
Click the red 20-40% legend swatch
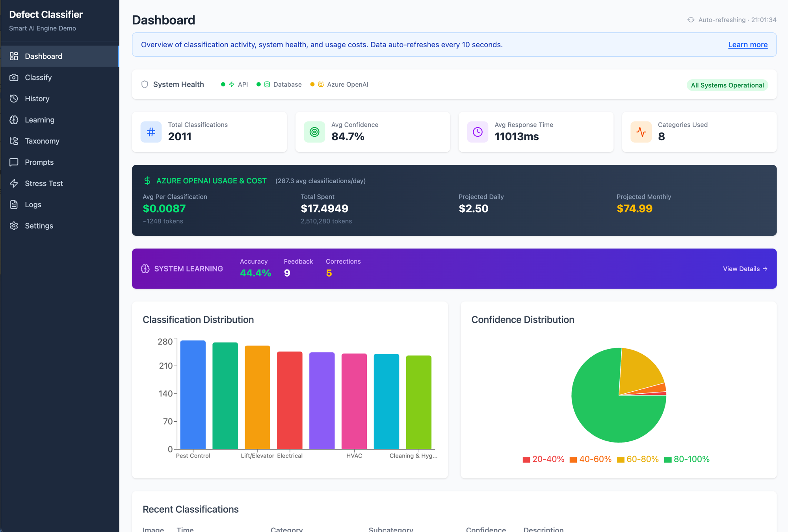(x=526, y=459)
